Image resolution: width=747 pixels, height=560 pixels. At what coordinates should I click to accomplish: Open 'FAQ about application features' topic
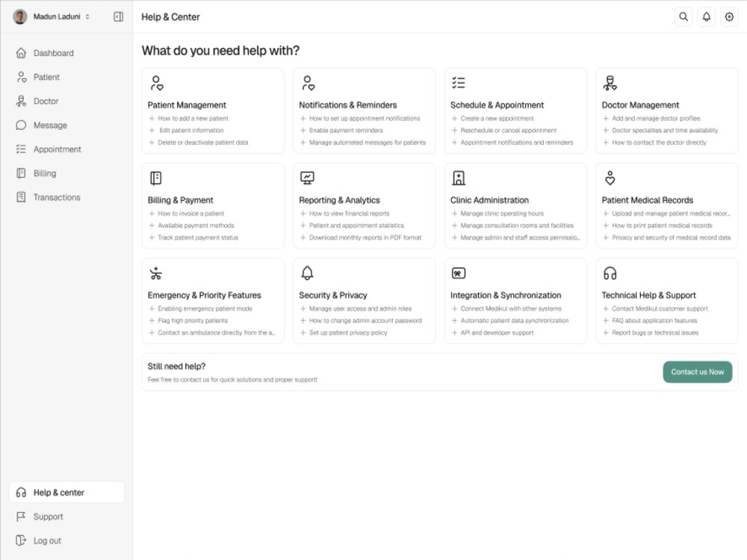(x=651, y=321)
